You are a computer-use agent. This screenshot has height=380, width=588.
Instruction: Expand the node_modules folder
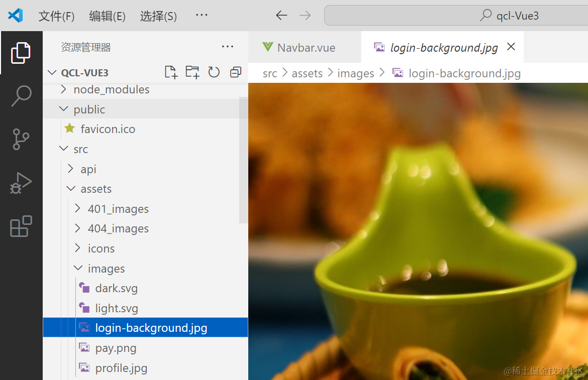[x=111, y=89]
